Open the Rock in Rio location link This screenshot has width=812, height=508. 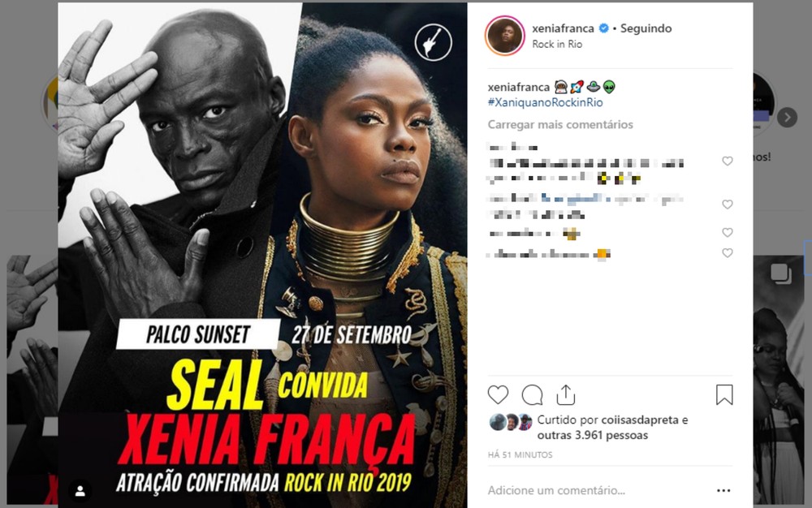[557, 45]
